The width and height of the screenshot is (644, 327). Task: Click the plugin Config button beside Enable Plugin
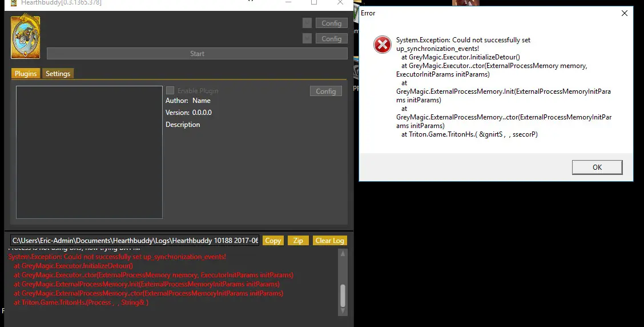325,91
